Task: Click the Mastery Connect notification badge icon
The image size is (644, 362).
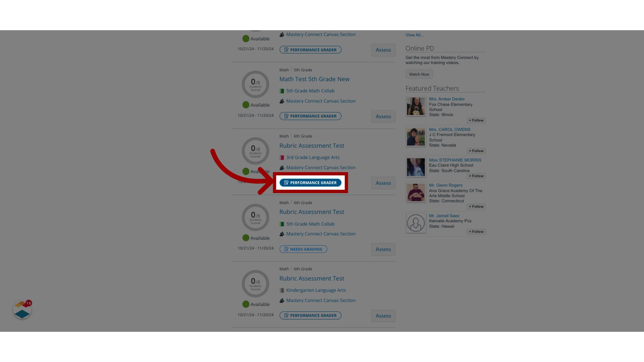Action: (22, 310)
